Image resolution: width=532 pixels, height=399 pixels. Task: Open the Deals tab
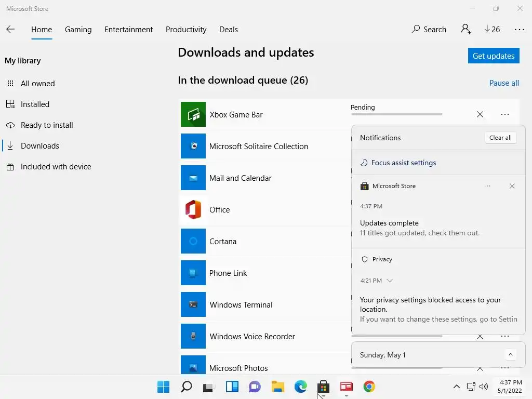click(229, 30)
